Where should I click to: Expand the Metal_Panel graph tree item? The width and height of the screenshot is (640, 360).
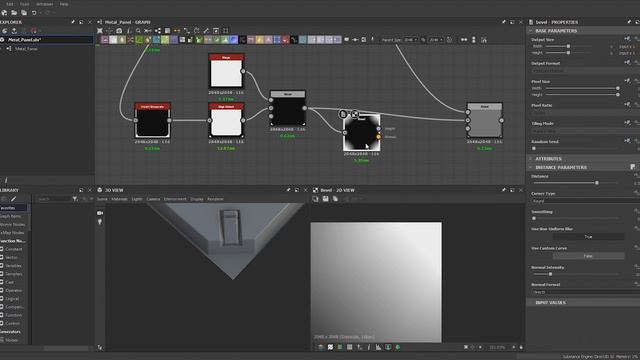[x=2, y=49]
